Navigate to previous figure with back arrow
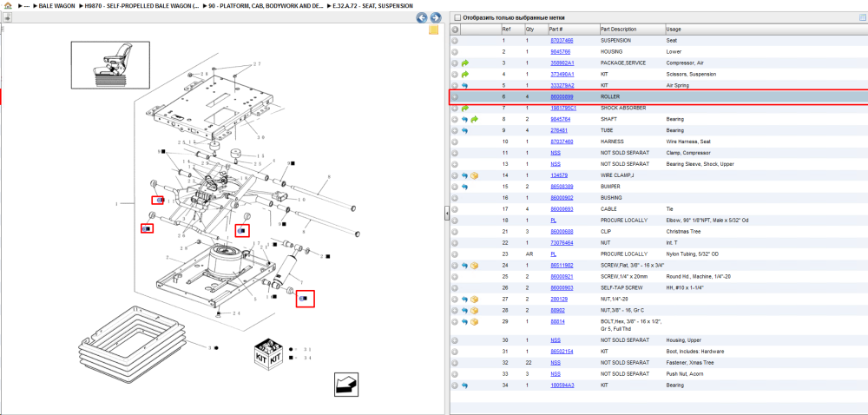 pyautogui.click(x=422, y=17)
